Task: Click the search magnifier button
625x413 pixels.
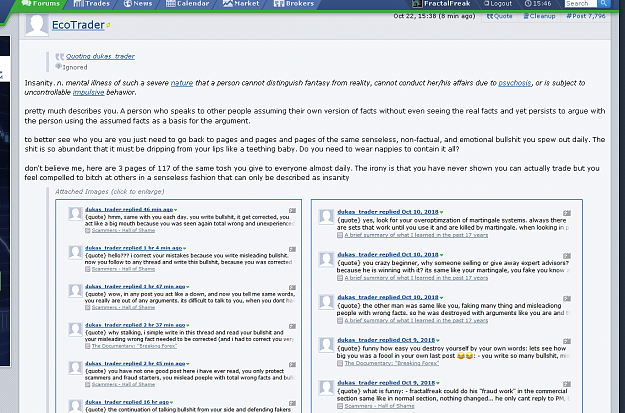Action: (x=603, y=4)
